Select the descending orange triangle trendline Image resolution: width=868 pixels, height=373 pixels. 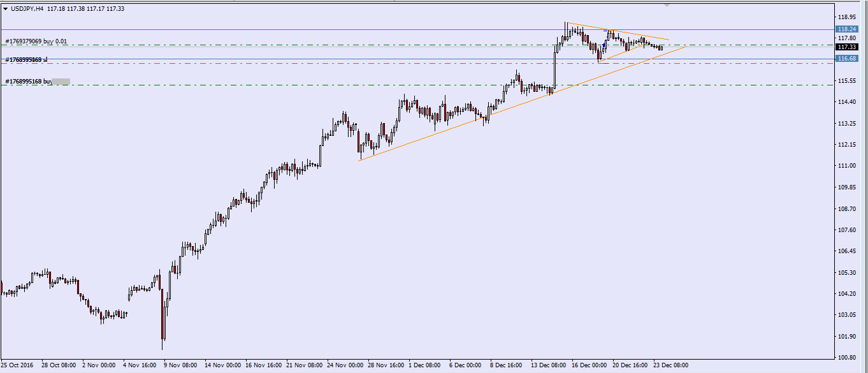pos(618,31)
